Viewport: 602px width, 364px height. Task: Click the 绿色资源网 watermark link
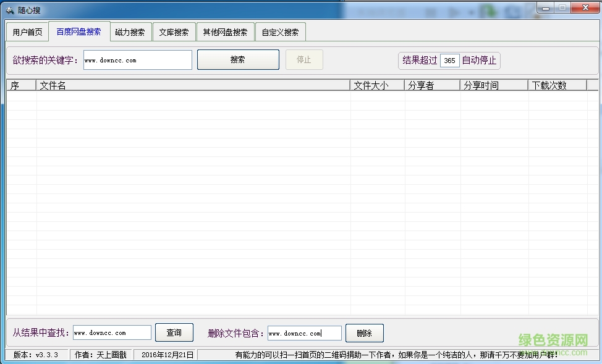click(x=554, y=341)
